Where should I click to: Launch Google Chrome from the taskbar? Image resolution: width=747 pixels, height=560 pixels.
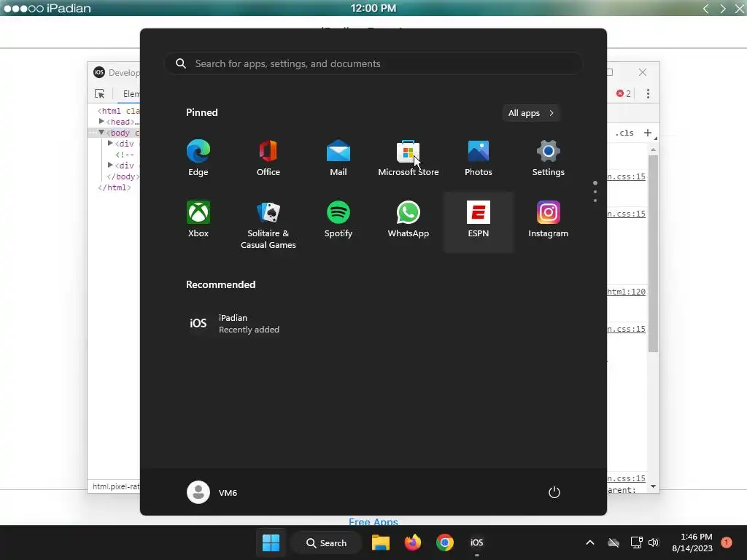click(444, 542)
